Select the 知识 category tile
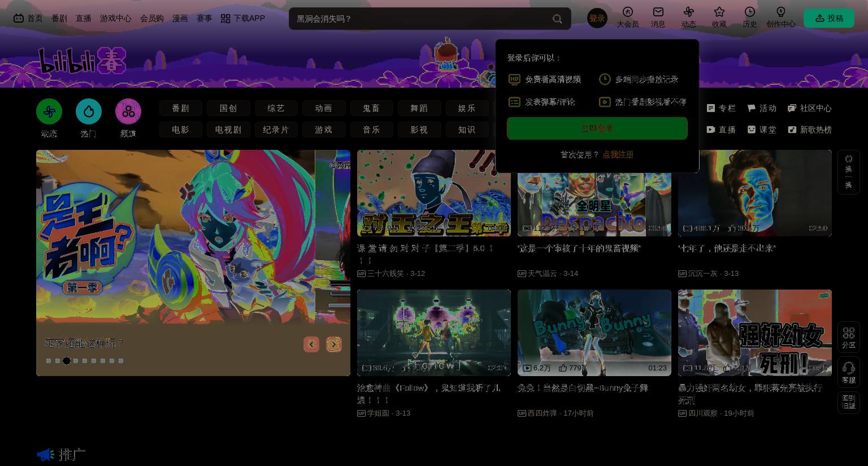868x466 pixels. tap(467, 130)
